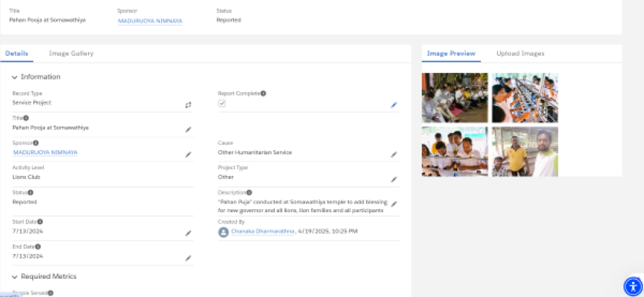The image size is (644, 297).
Task: Edit the Cause field pencil icon
Action: click(394, 154)
